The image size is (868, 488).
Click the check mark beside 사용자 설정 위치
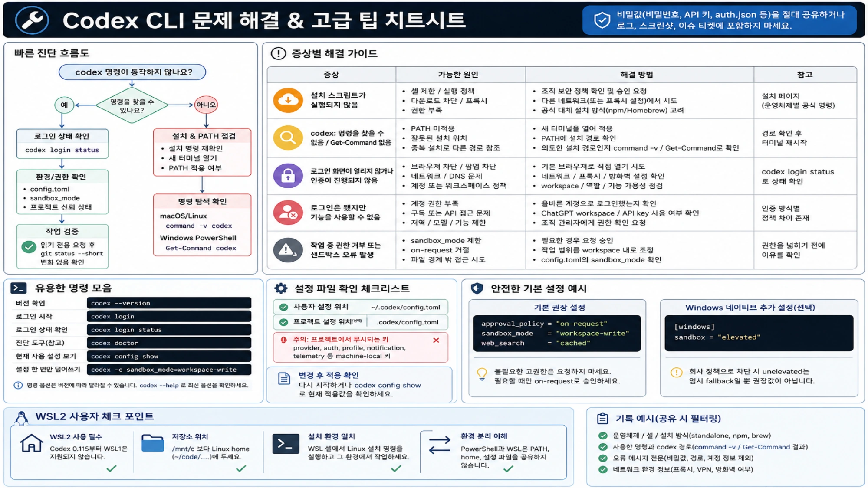pos(283,307)
